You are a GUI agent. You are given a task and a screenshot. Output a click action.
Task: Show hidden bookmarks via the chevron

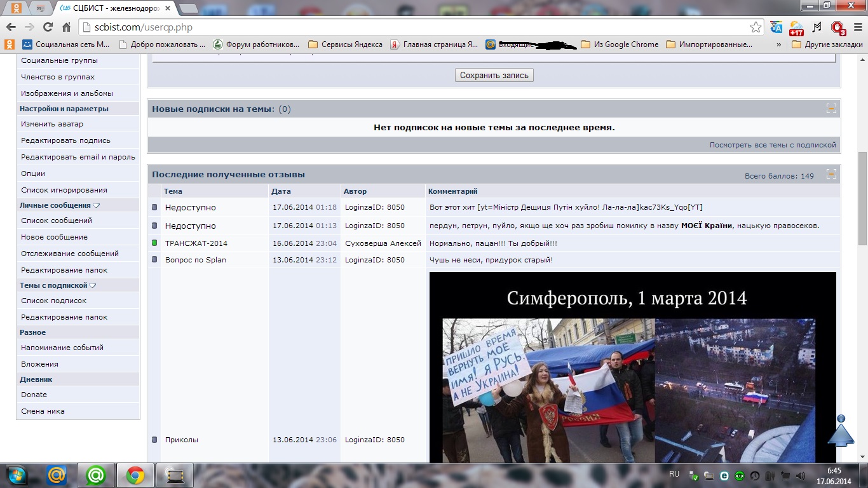coord(779,44)
